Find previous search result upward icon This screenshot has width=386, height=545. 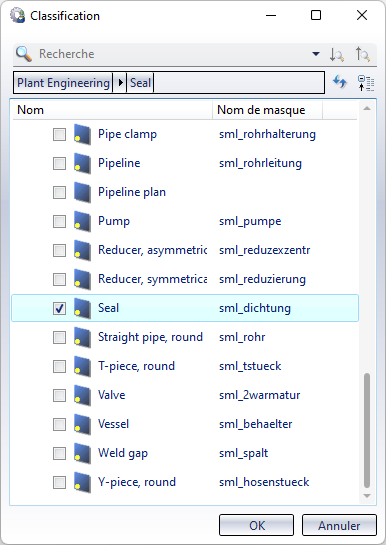tap(363, 54)
